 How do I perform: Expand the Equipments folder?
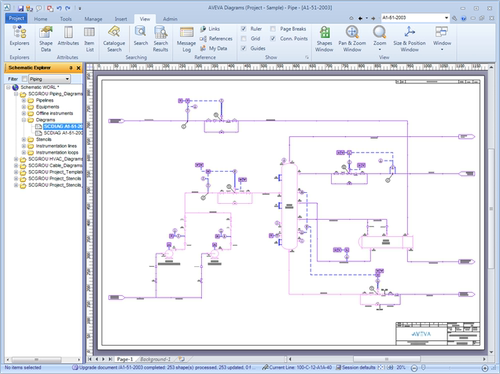[x=24, y=107]
